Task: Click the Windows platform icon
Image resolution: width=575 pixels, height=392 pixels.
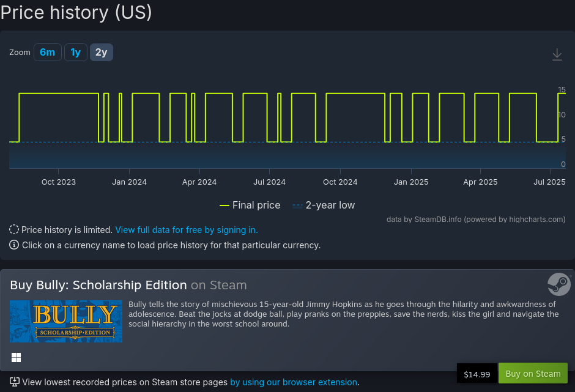Action: 16,358
